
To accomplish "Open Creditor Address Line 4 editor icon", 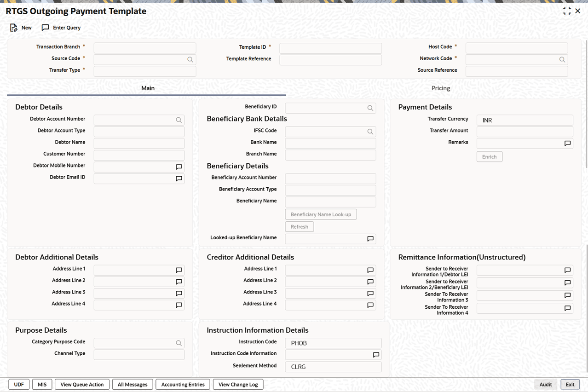I will pos(370,305).
